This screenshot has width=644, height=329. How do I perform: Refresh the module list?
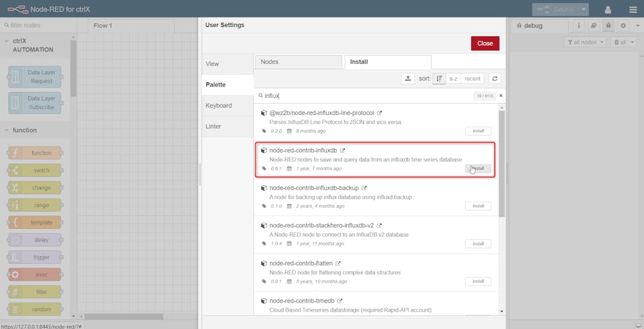coord(495,79)
